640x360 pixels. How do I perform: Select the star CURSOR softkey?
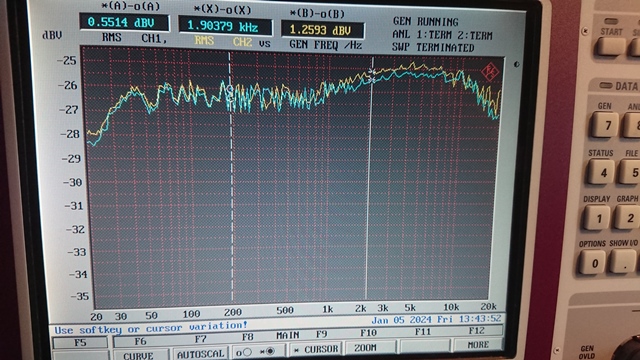point(316,349)
